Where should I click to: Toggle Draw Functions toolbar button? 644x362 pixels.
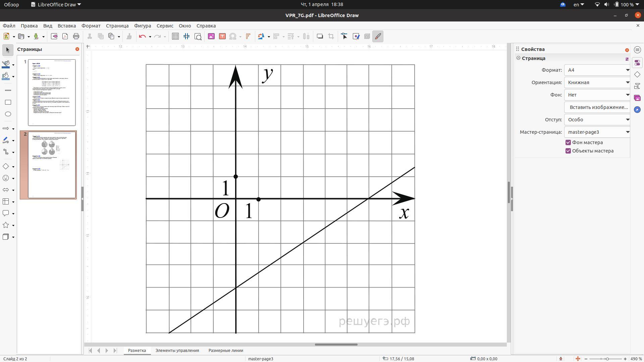(378, 37)
